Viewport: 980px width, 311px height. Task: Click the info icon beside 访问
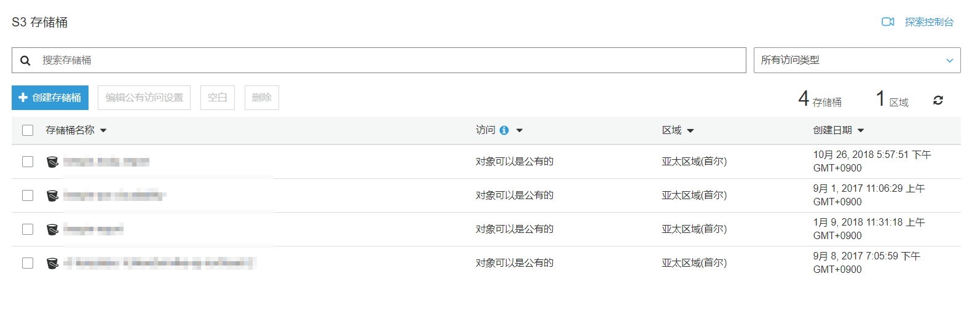click(x=504, y=130)
